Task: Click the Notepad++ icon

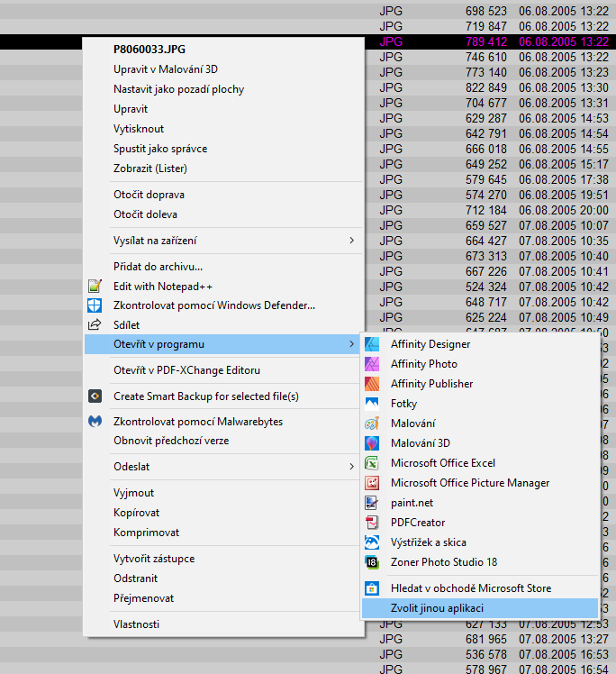Action: pos(95,286)
